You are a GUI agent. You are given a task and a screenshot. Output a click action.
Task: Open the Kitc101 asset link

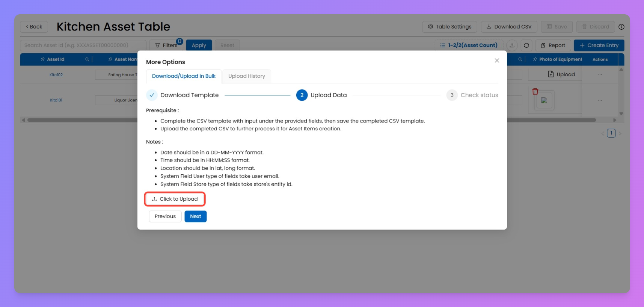coord(56,100)
